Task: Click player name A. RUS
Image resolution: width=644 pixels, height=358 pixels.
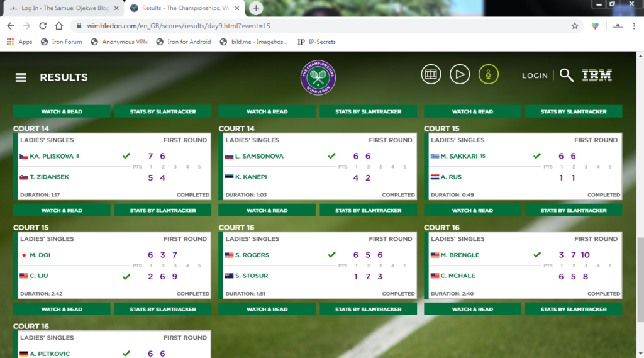Action: coord(451,177)
